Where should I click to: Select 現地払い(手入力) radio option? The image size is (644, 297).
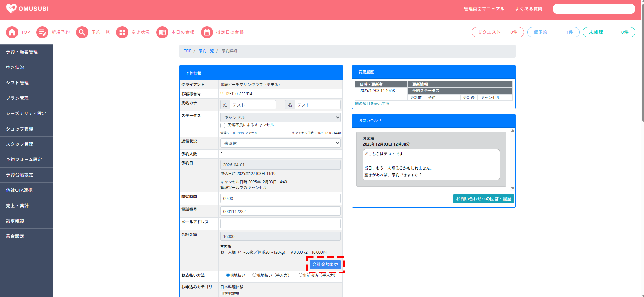(255, 275)
